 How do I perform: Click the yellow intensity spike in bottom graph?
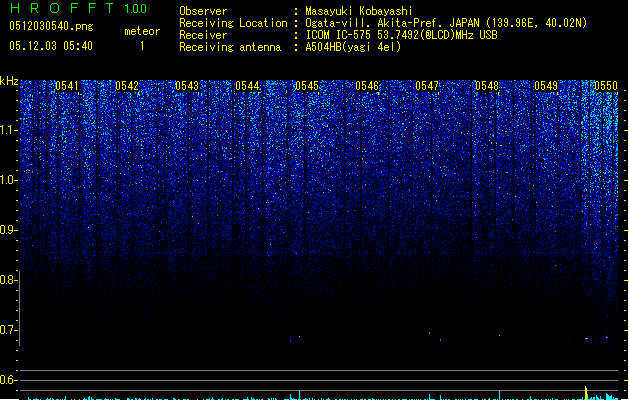tap(586, 393)
